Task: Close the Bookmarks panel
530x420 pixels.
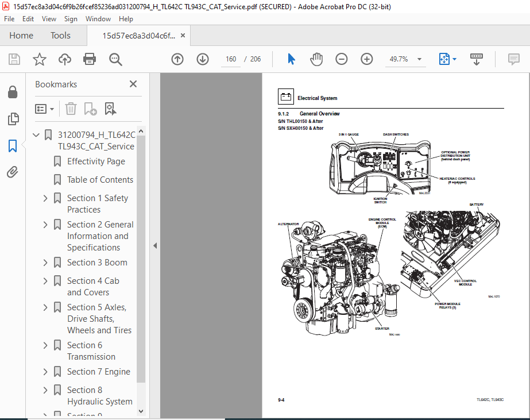Action: point(133,84)
